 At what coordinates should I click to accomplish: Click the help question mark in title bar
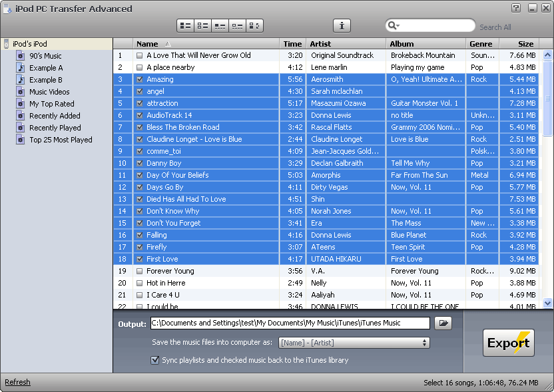coord(516,8)
